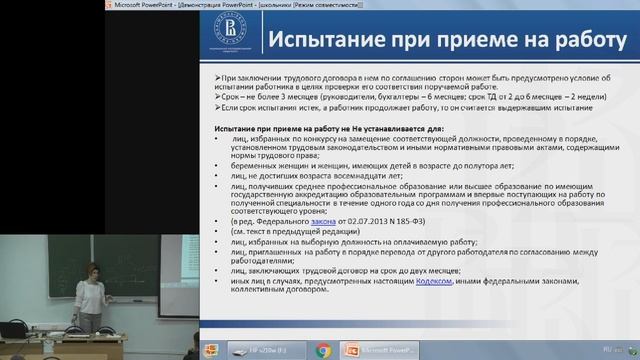Open the HP v210w drive taskbar button

tap(267, 351)
